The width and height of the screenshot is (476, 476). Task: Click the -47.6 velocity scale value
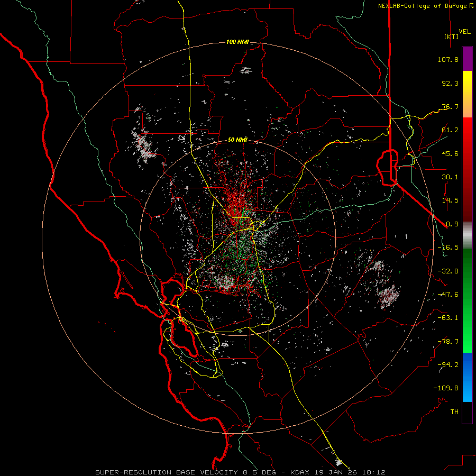[x=448, y=295]
